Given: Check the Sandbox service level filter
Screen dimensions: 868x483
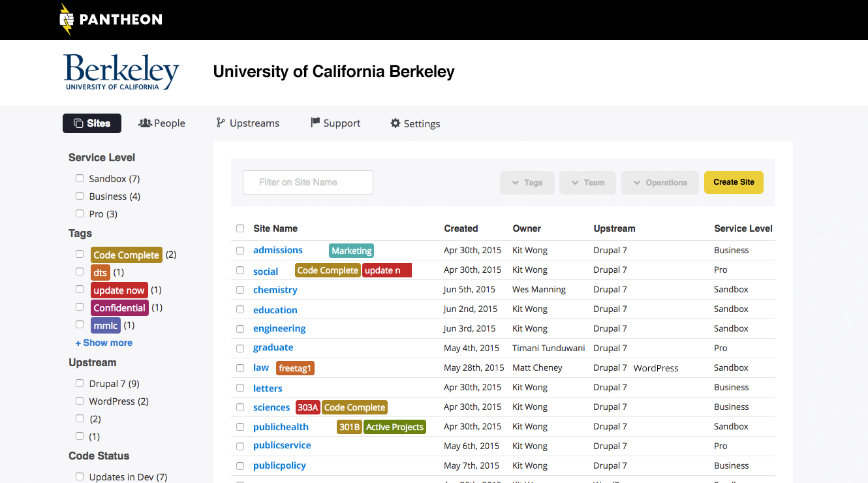Looking at the screenshot, I should click(80, 178).
